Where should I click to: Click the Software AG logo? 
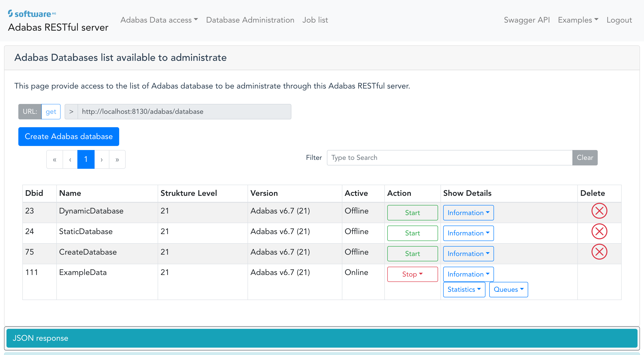(x=32, y=13)
